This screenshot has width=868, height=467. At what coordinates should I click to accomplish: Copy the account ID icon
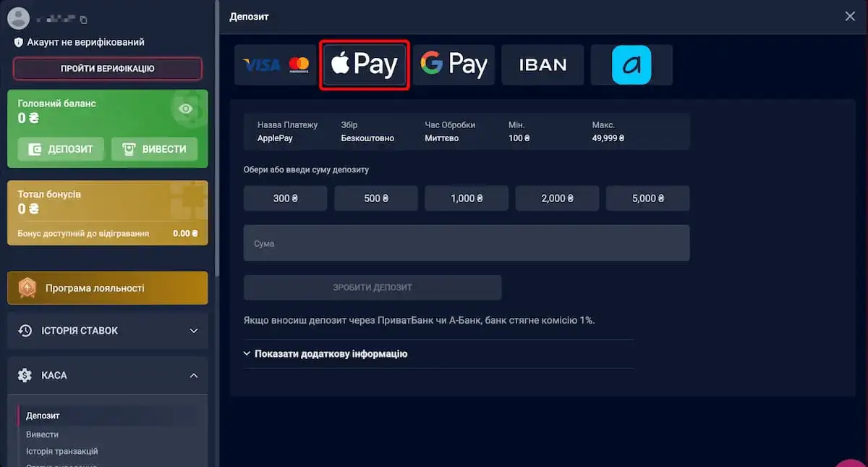[x=84, y=20]
